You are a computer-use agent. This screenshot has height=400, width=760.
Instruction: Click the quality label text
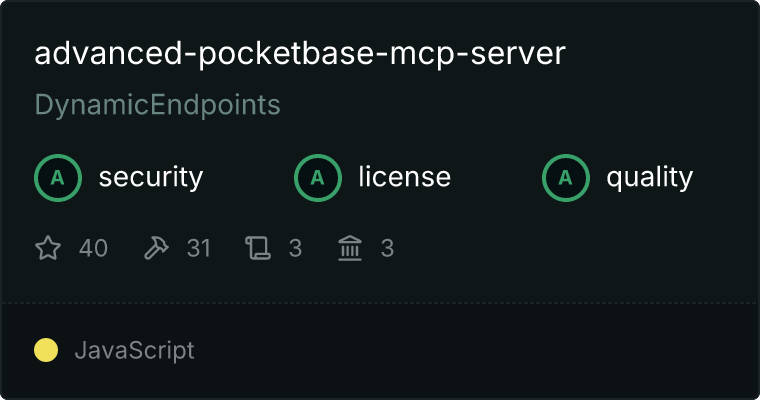650,177
